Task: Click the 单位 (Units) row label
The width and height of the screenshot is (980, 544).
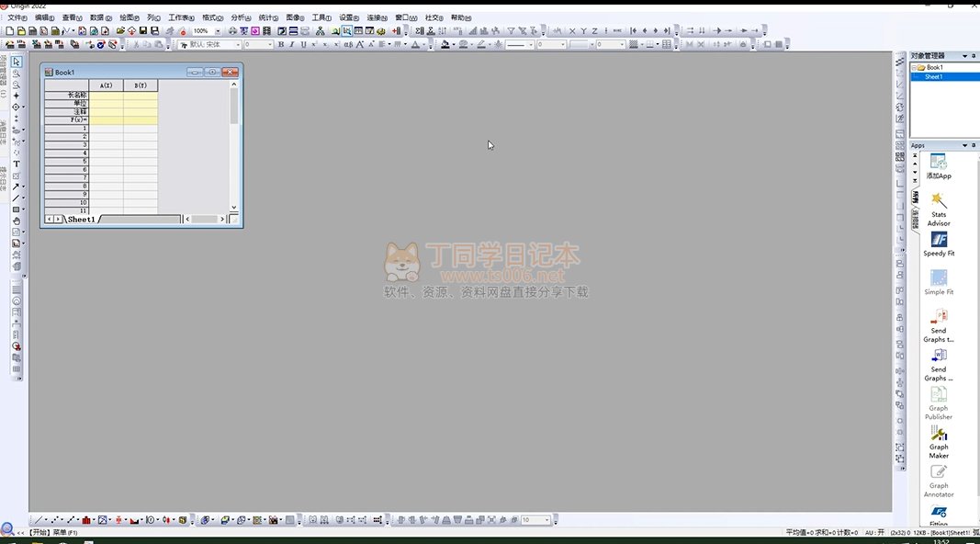Action: point(66,103)
